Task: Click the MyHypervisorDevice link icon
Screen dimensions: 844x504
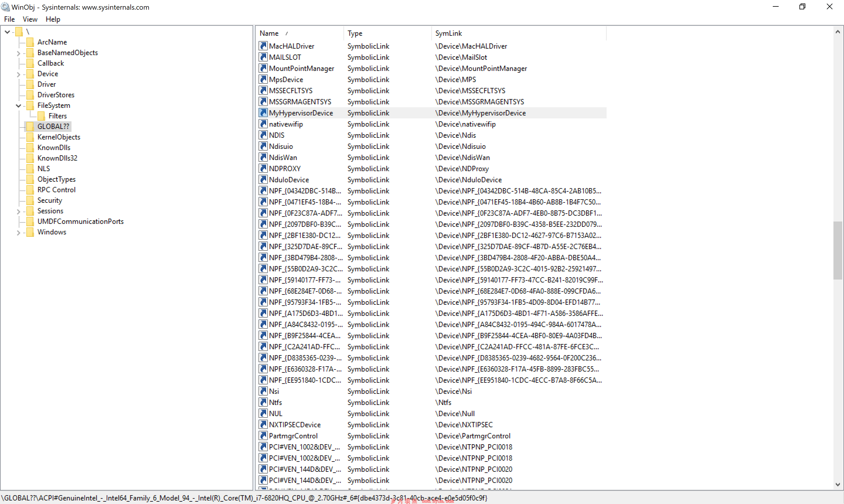Action: (263, 113)
